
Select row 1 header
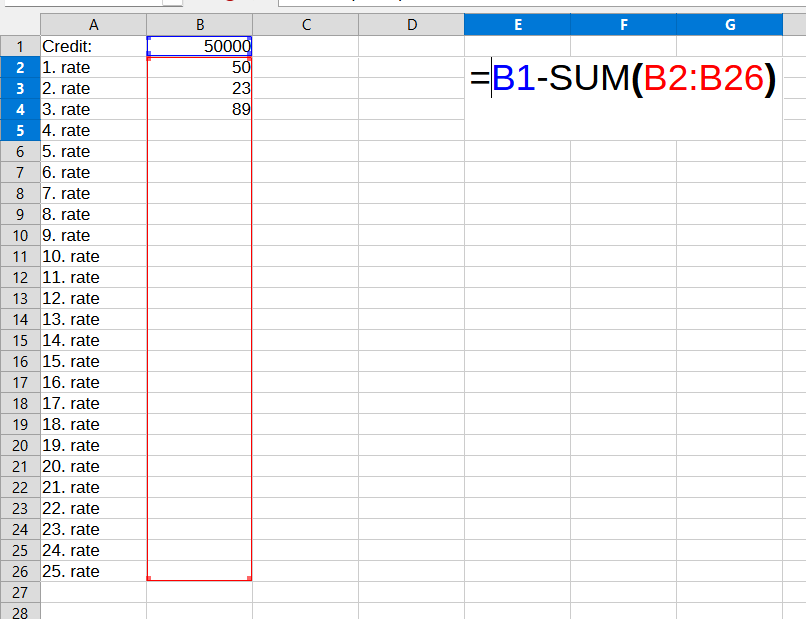point(20,46)
